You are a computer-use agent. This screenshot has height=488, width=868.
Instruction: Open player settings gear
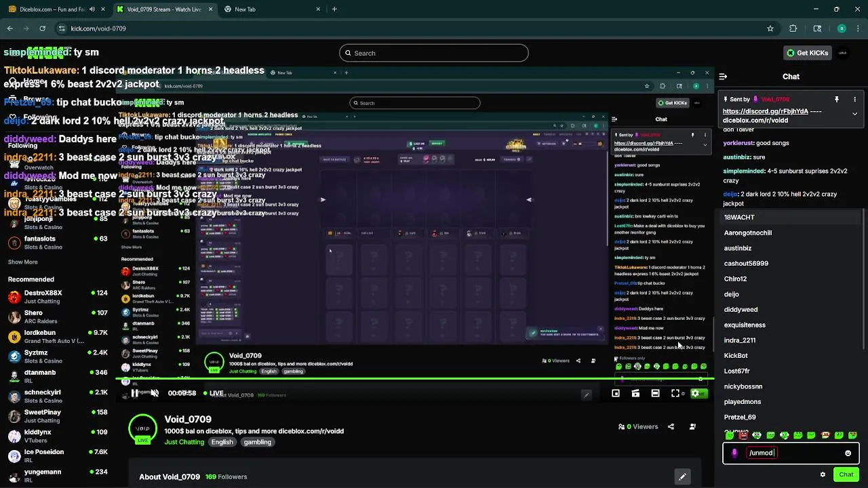point(695,393)
